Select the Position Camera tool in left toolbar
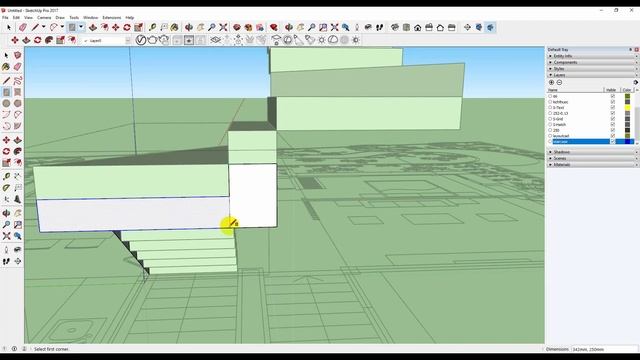This screenshot has width=640, height=360. tap(6, 249)
